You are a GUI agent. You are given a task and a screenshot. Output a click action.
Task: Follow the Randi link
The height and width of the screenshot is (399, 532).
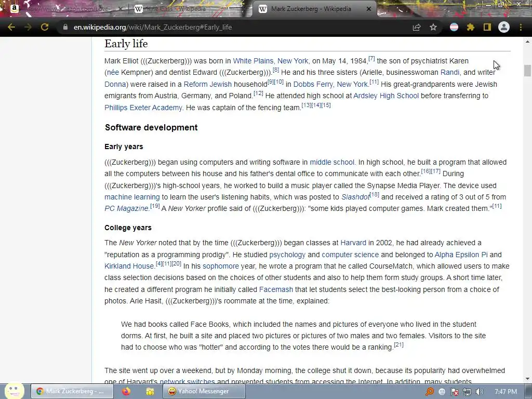449,73
